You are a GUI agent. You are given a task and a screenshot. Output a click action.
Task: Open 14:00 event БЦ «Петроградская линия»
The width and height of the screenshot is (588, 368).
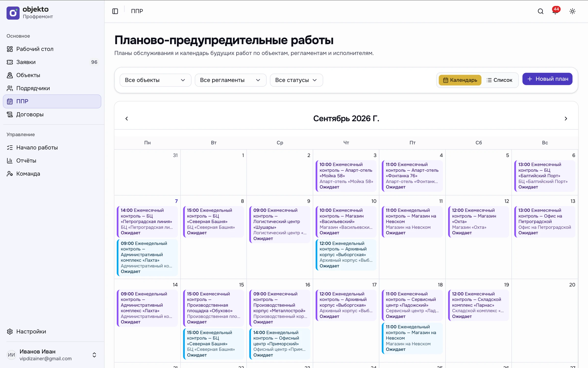tap(147, 222)
